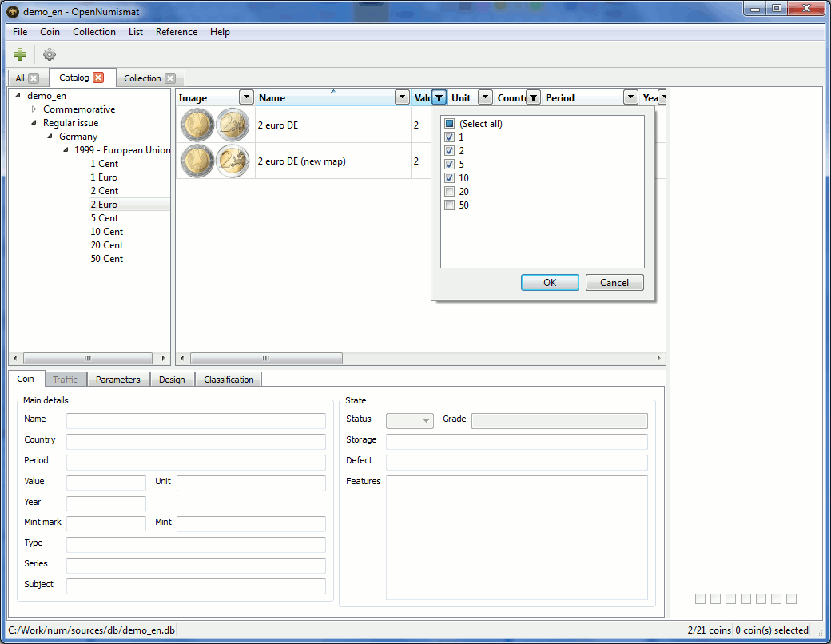The width and height of the screenshot is (831, 644).
Task: Click the Subject input field
Action: click(196, 586)
